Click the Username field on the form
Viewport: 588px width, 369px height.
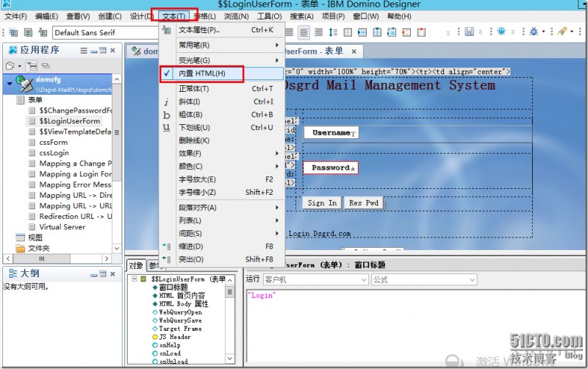click(331, 132)
